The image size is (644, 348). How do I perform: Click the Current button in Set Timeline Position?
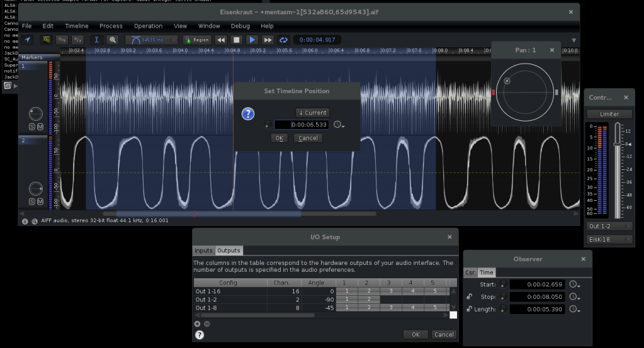click(x=313, y=113)
